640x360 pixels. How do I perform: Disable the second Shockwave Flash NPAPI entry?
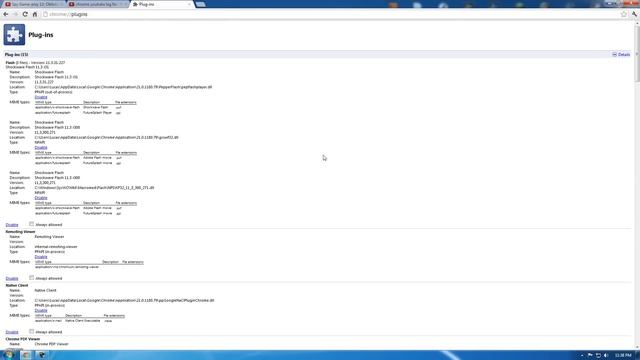(41, 147)
